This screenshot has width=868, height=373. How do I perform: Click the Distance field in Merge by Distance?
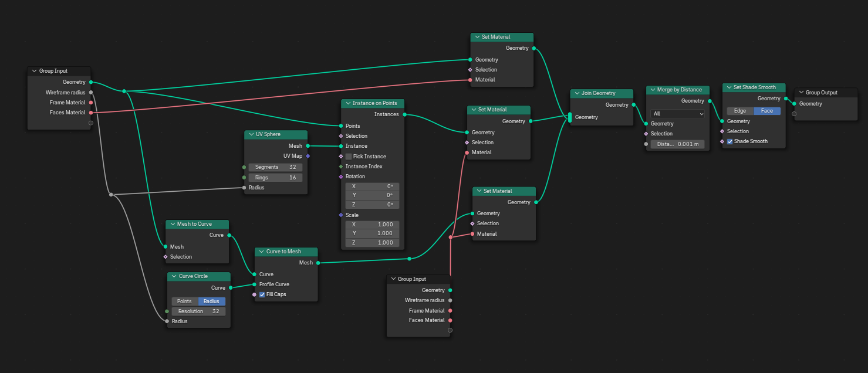tap(677, 144)
